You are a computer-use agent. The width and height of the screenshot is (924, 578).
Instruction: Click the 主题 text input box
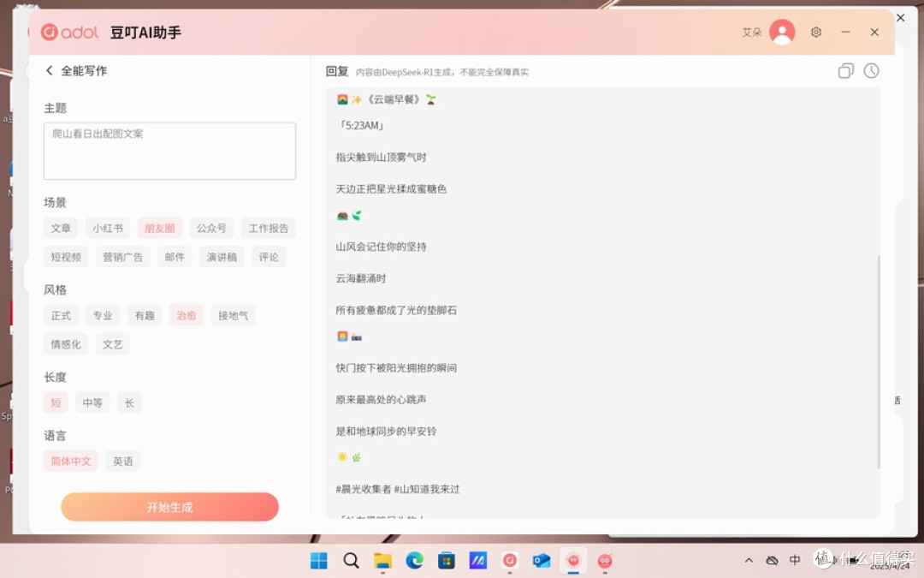pos(169,151)
